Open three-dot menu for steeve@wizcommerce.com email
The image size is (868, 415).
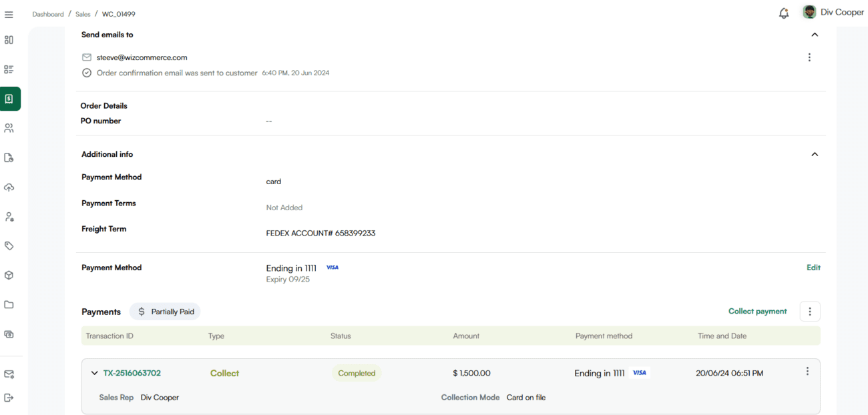click(x=809, y=57)
